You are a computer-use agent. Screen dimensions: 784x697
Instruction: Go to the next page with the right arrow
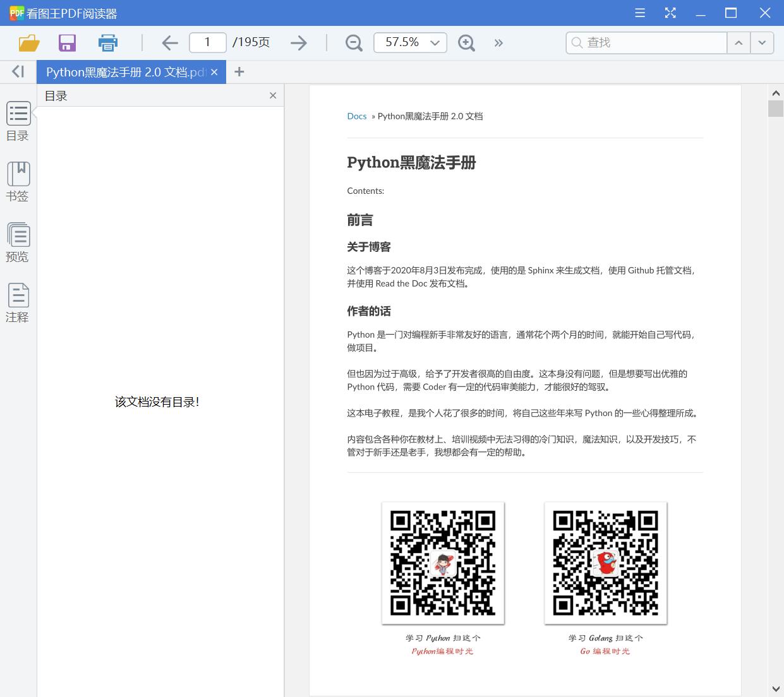tap(298, 42)
